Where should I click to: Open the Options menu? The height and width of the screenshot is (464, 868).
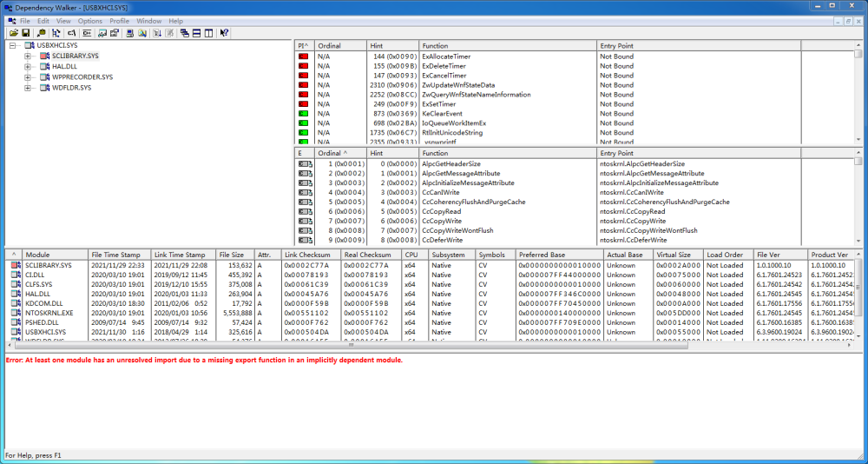tap(89, 20)
